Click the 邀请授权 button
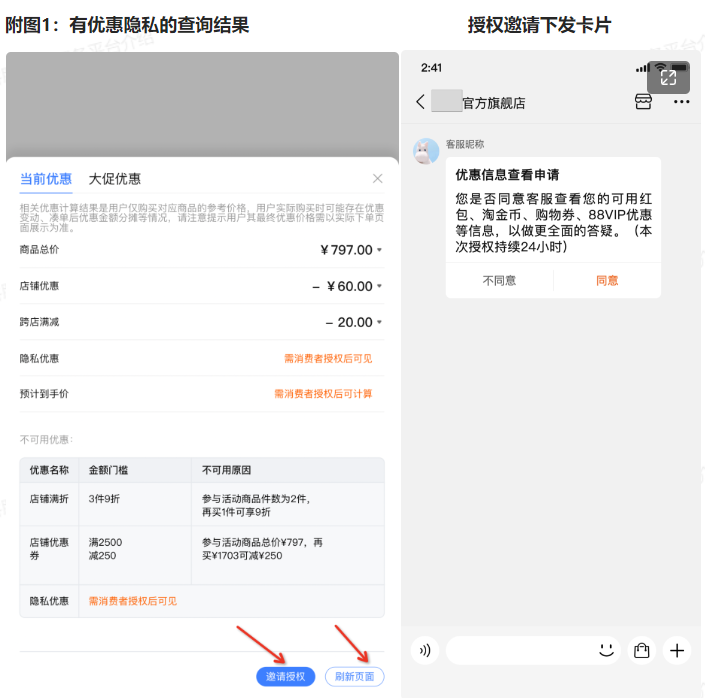 tap(286, 676)
